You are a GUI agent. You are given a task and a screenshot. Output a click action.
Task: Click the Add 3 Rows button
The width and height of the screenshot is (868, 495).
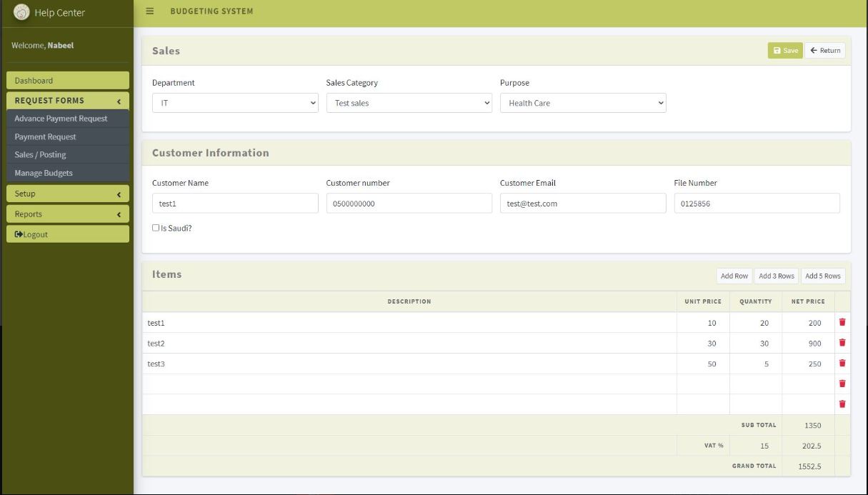click(776, 276)
